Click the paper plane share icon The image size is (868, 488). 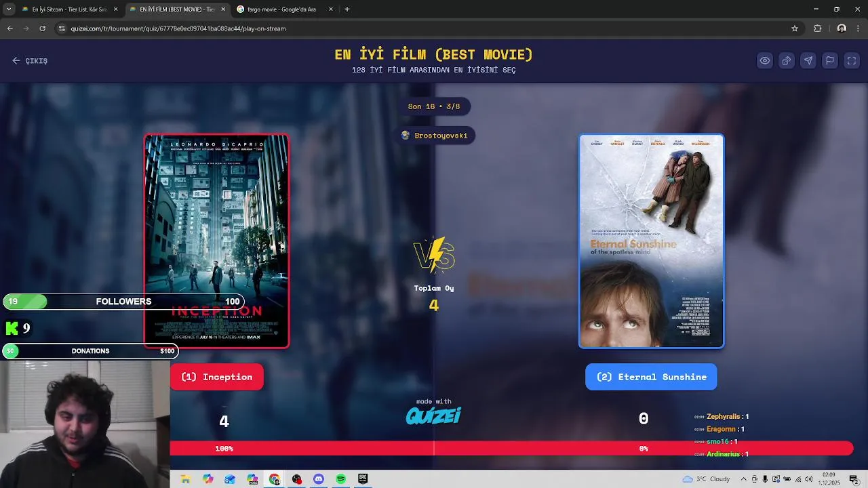tap(808, 61)
